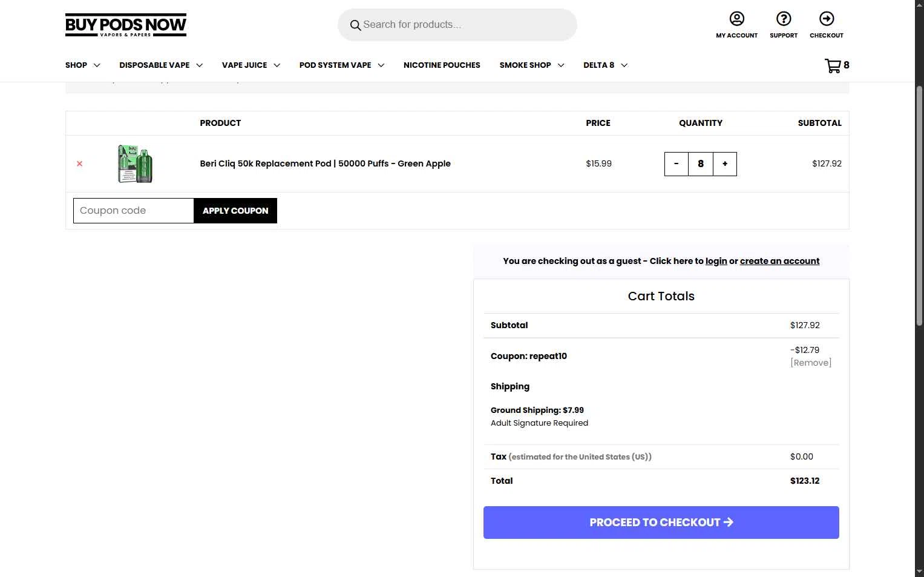Expand the Vape Juice menu chevron
Viewport: 924px width, 577px height.
point(277,65)
